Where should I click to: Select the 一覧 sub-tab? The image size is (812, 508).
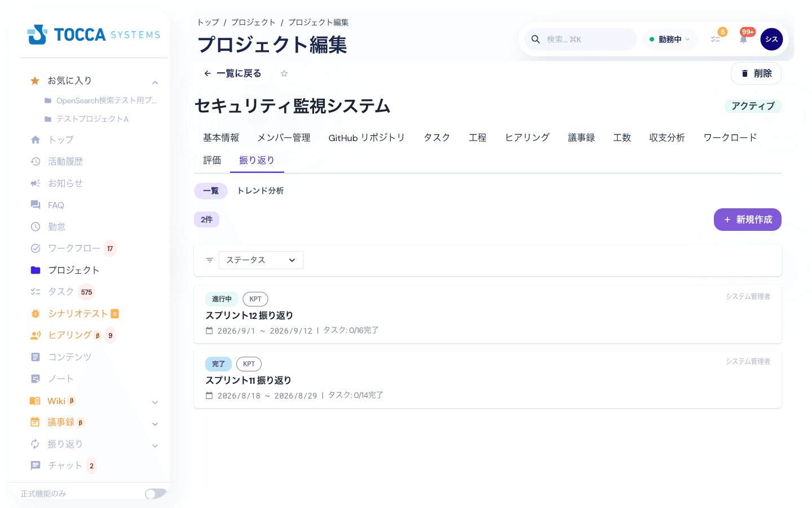211,191
